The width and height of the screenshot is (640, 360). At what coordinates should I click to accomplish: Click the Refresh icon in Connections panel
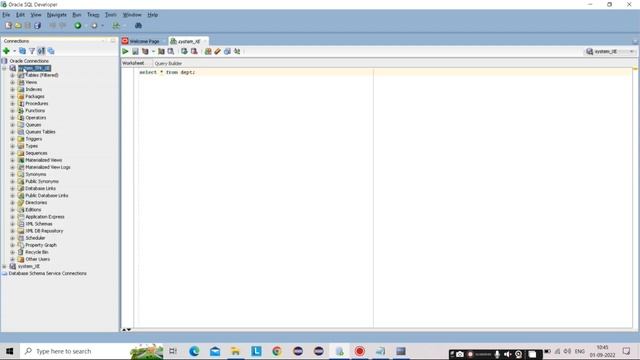22,51
